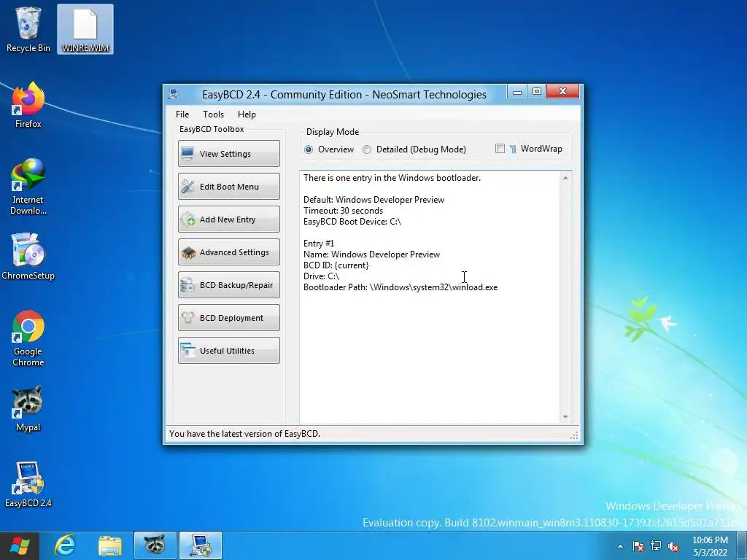The width and height of the screenshot is (747, 560).
Task: Click the scrollbar up arrow in overview text
Action: (565, 178)
